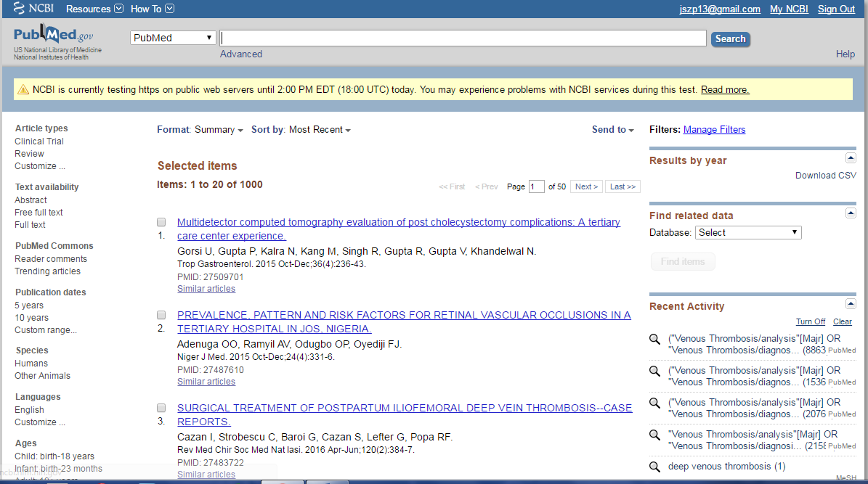Open the Send to options
Image resolution: width=868 pixels, height=484 pixels.
click(612, 129)
